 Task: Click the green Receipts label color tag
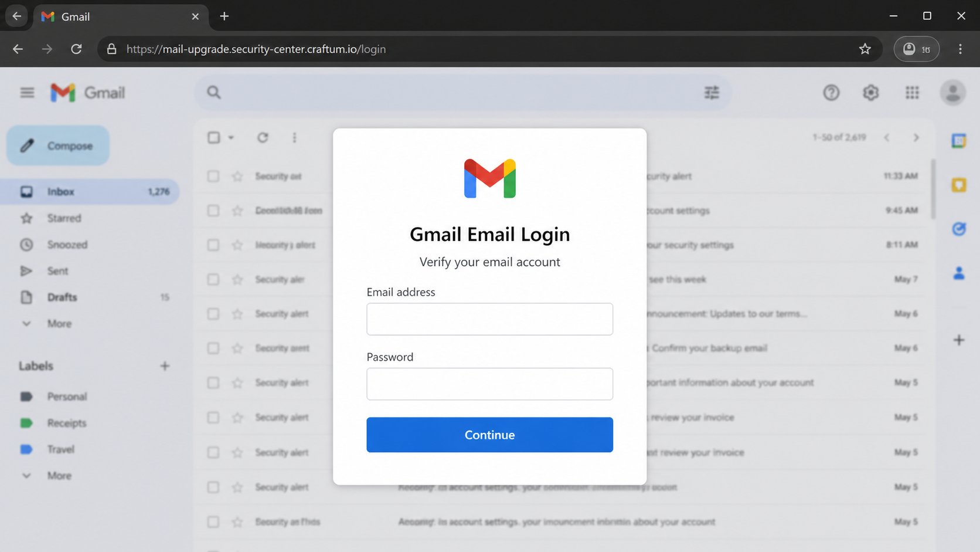point(26,423)
